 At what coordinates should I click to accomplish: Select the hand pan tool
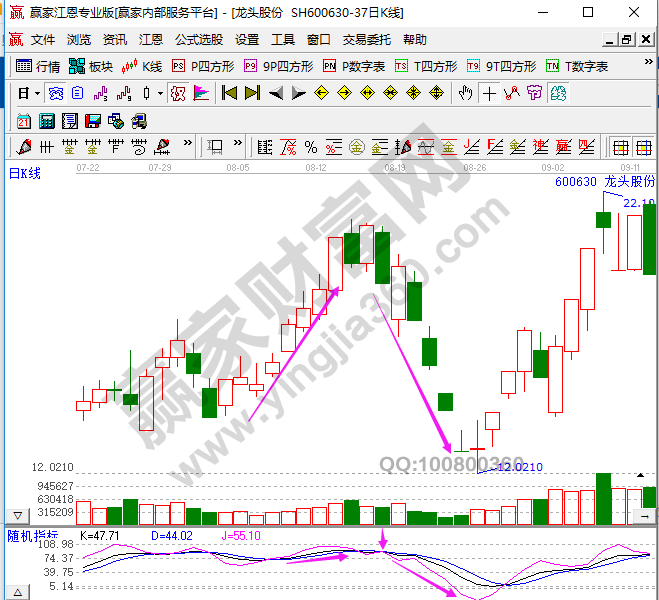tap(465, 94)
